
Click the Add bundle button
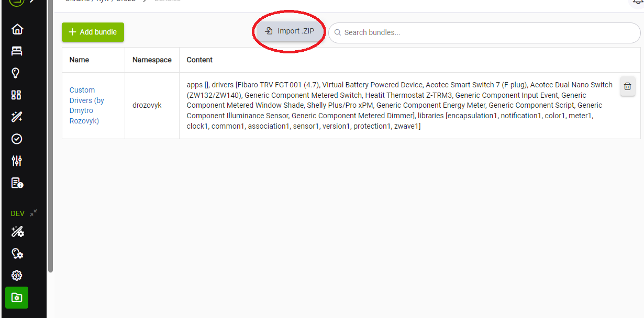click(x=93, y=32)
